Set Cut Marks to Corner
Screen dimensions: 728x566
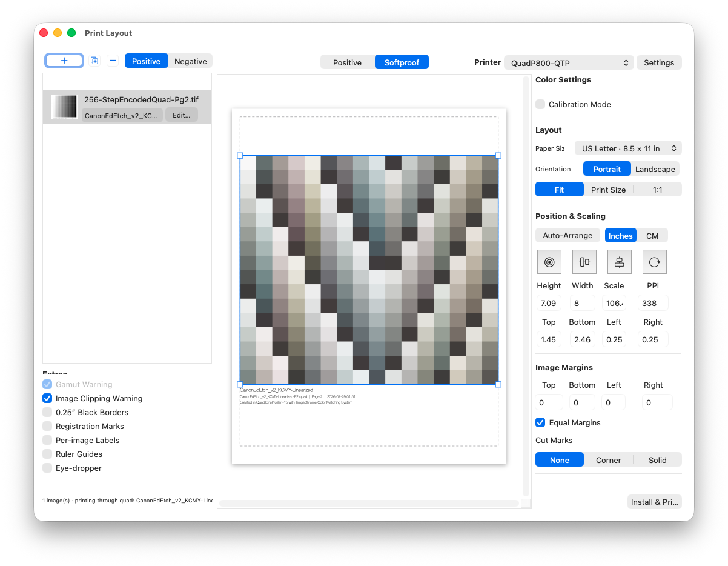point(608,460)
